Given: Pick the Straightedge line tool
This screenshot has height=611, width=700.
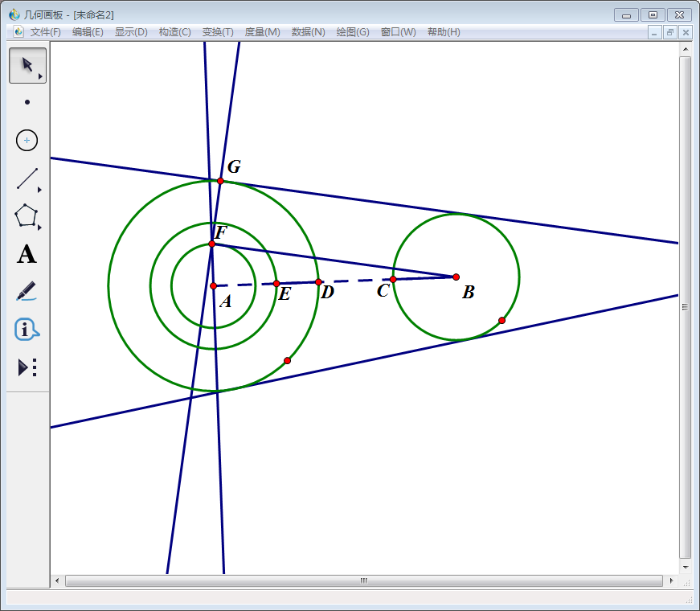Looking at the screenshot, I should [27, 178].
